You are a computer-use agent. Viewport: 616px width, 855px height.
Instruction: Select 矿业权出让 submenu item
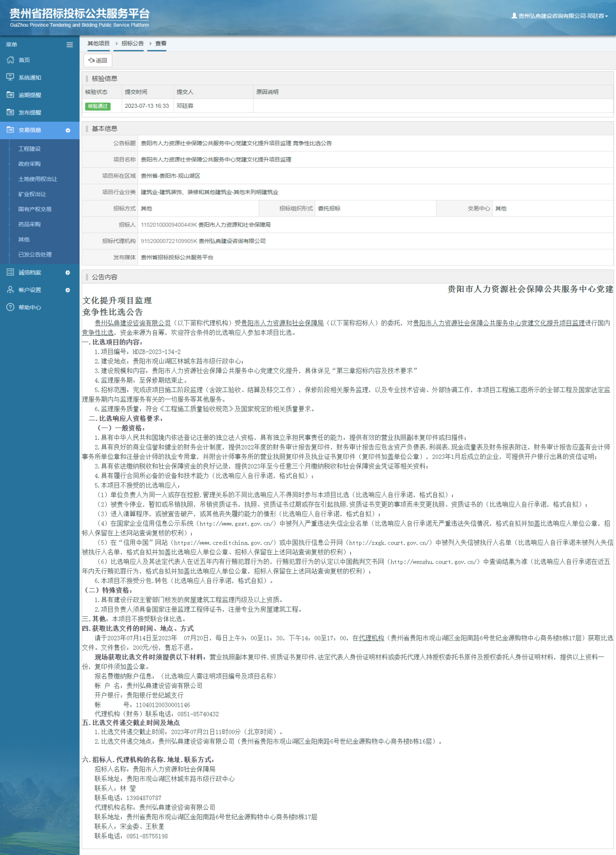[32, 194]
